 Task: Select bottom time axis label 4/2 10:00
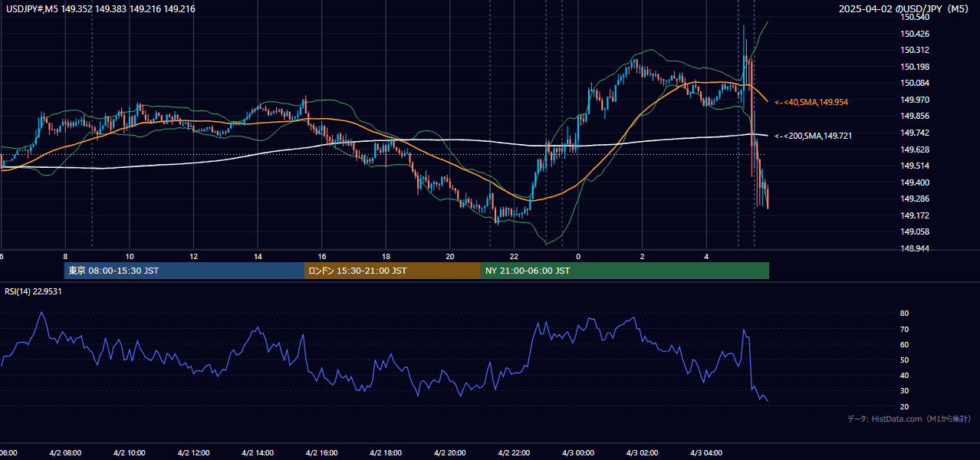coord(129,453)
